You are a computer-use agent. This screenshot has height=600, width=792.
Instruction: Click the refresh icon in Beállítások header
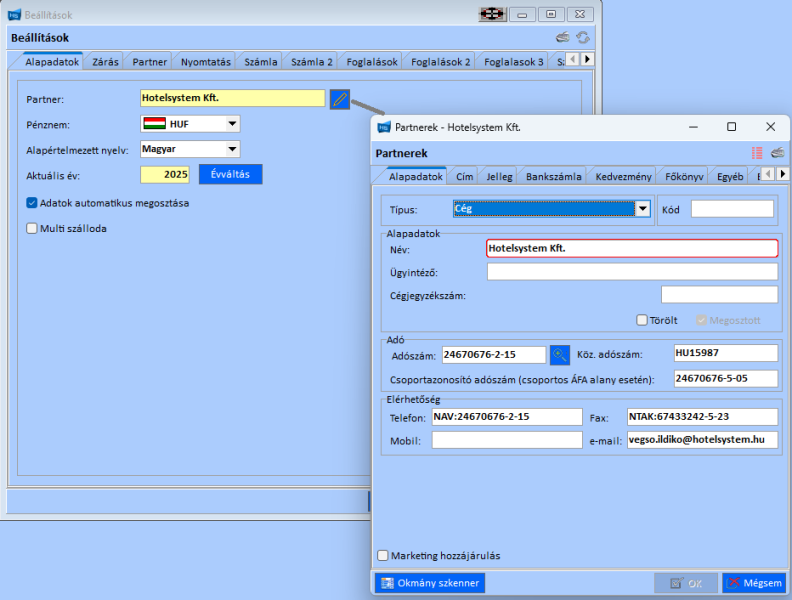pos(583,37)
